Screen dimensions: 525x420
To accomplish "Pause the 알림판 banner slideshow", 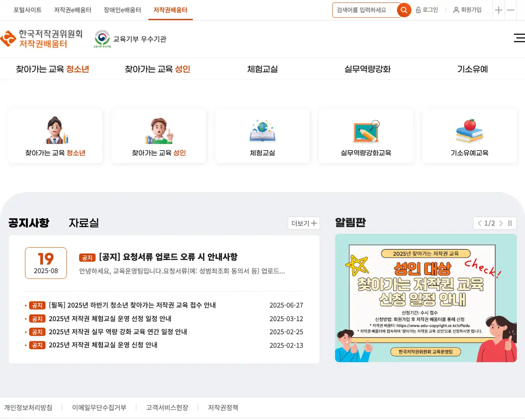I will pos(510,223).
